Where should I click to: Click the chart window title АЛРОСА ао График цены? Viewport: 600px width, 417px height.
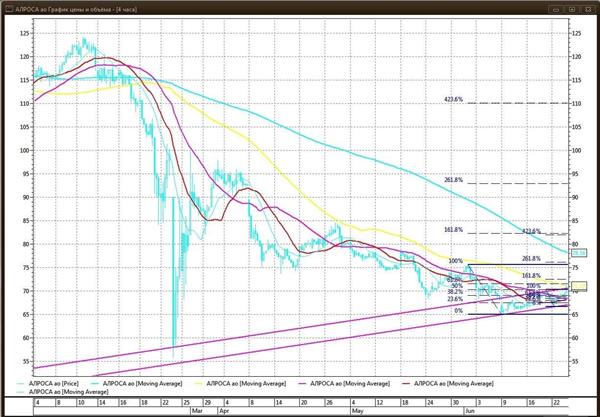(76, 9)
